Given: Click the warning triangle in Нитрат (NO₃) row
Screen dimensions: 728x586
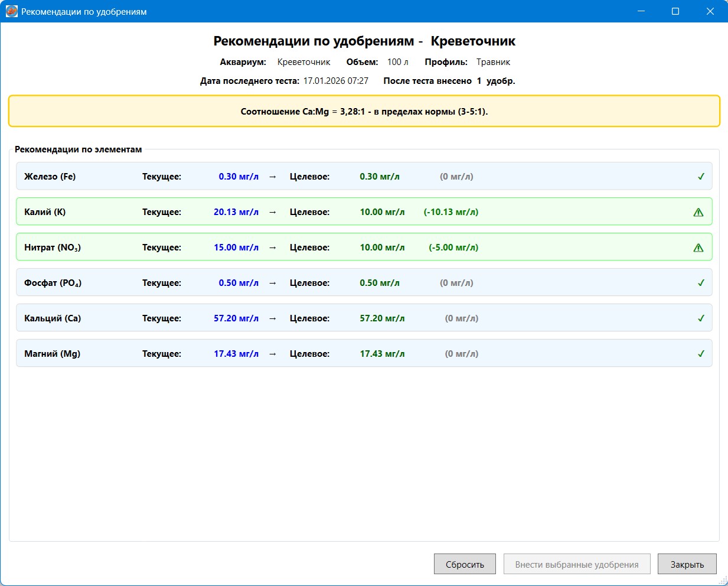Looking at the screenshot, I should (x=698, y=248).
